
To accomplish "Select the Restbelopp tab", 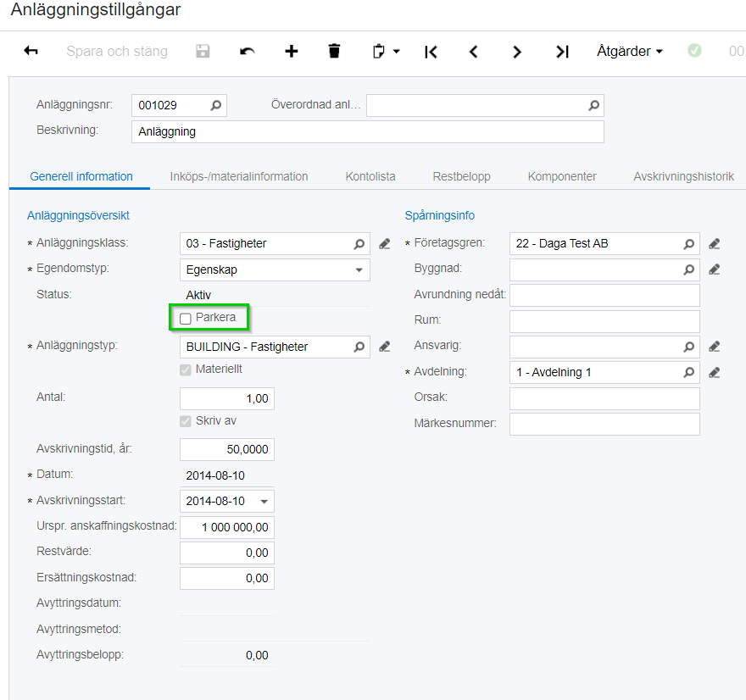I will tap(461, 176).
